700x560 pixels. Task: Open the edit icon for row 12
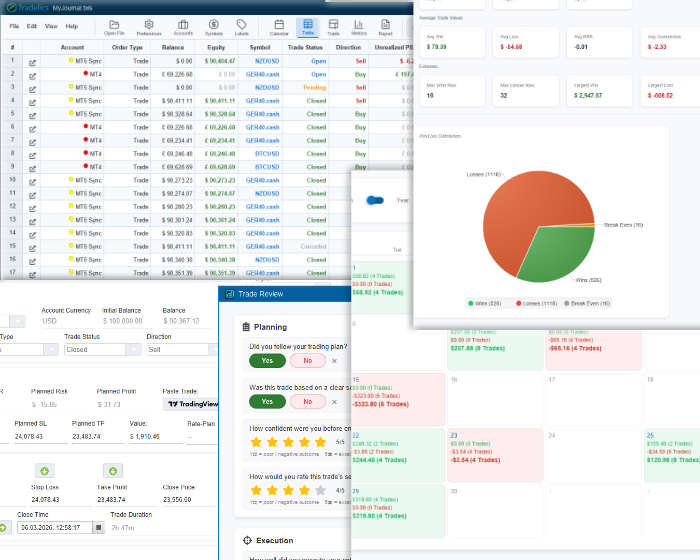(32, 209)
